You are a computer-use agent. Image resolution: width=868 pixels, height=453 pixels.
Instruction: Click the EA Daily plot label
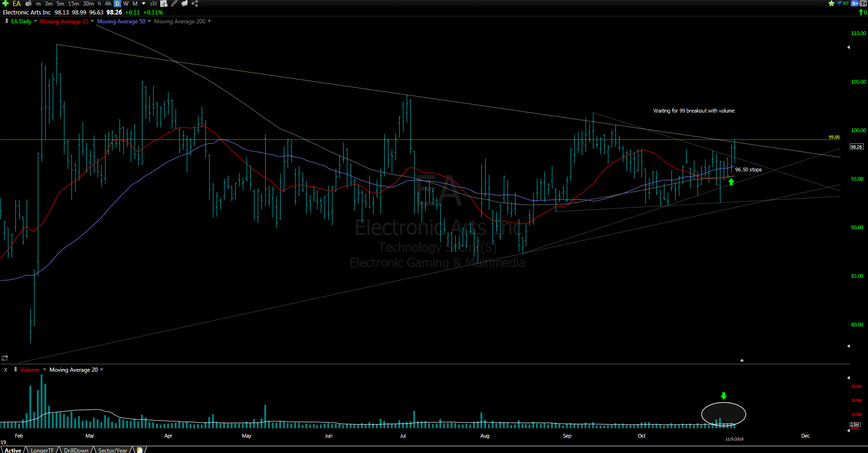[x=21, y=21]
